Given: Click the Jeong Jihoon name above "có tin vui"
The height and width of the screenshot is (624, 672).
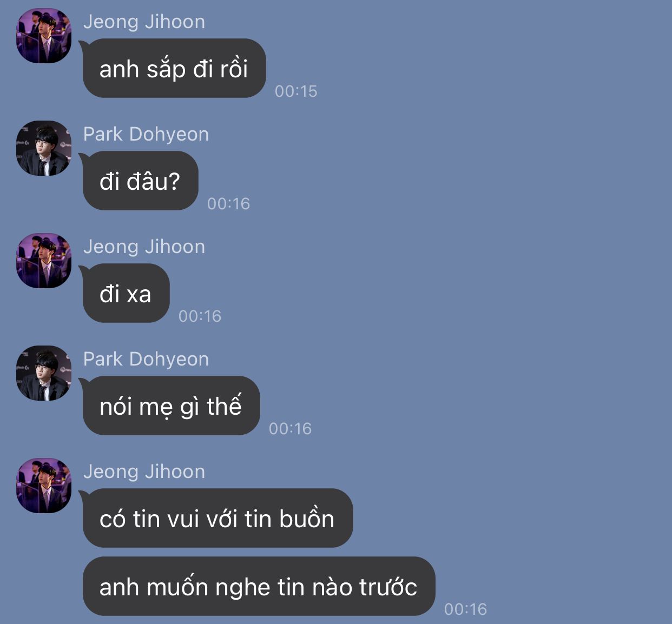Looking at the screenshot, I should point(144,472).
